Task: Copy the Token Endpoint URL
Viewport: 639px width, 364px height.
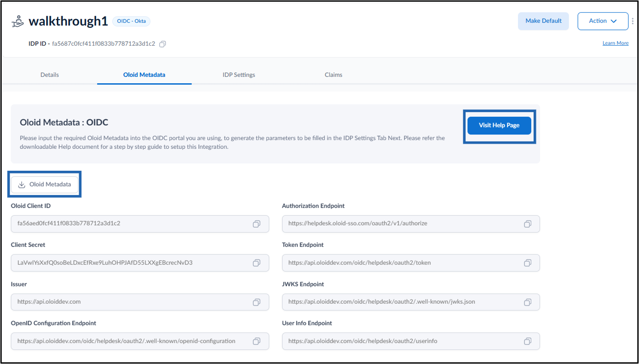Action: [x=528, y=263]
